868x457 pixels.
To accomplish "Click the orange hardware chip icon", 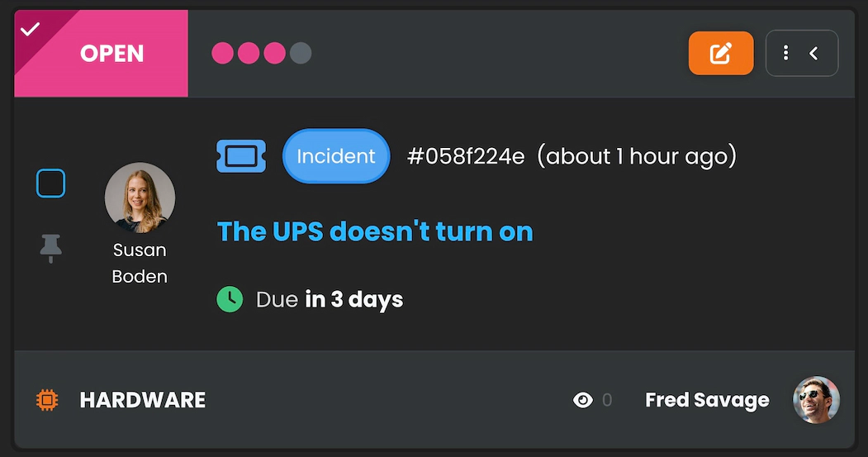I will tap(48, 400).
